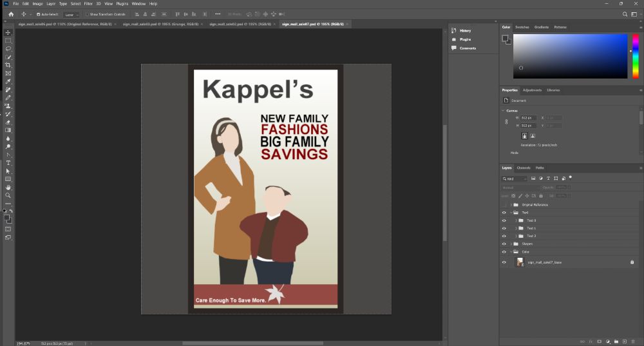Select the Spot Healing Brush tool

coord(8,90)
